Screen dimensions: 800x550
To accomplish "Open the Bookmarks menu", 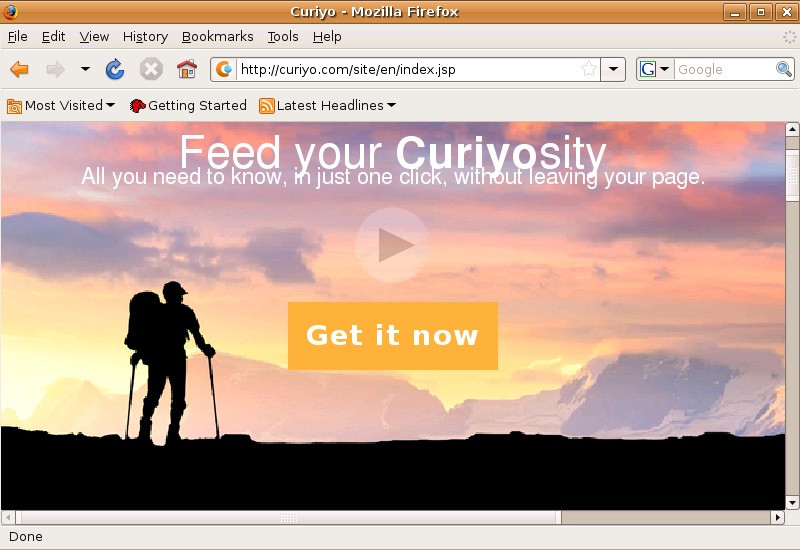I will point(217,37).
